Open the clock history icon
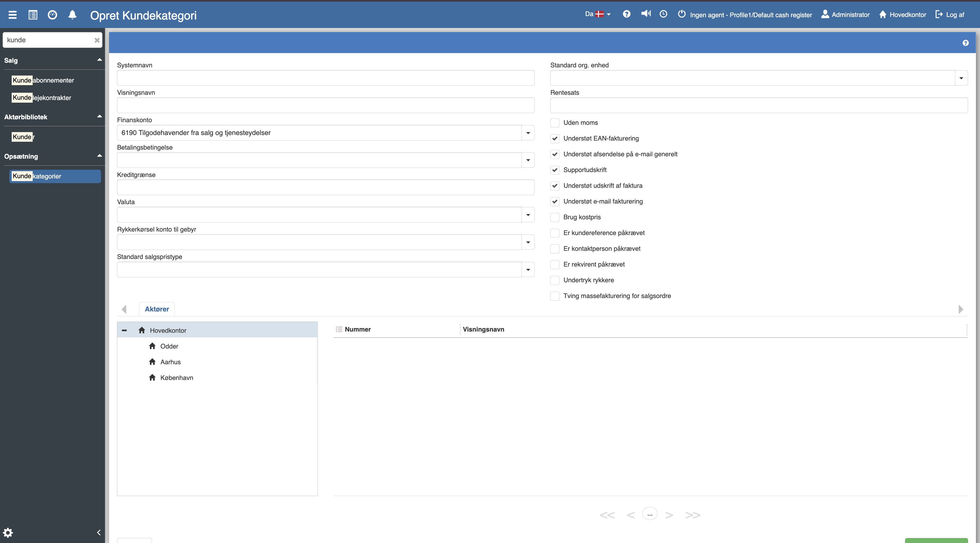The width and height of the screenshot is (980, 543). coord(663,14)
